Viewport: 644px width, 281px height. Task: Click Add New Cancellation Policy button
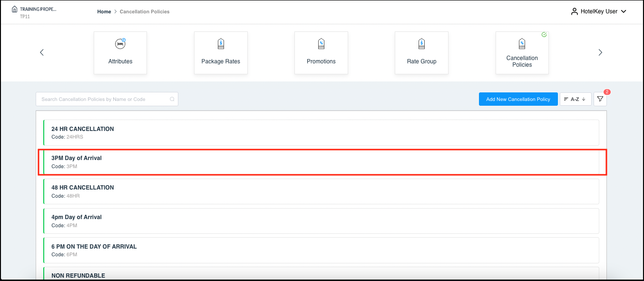click(518, 99)
